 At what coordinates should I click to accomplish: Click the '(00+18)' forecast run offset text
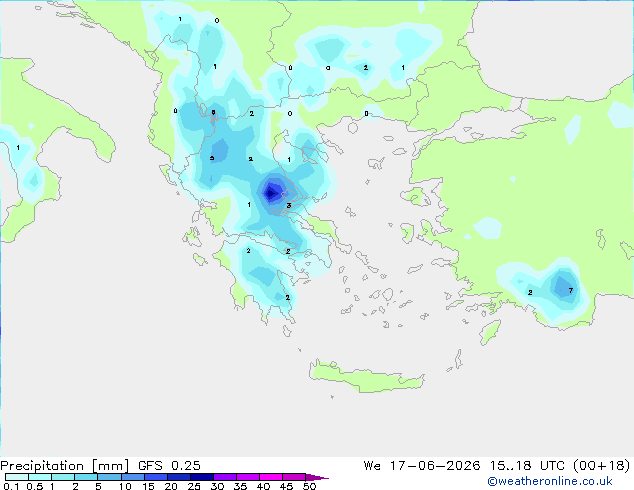602,466
